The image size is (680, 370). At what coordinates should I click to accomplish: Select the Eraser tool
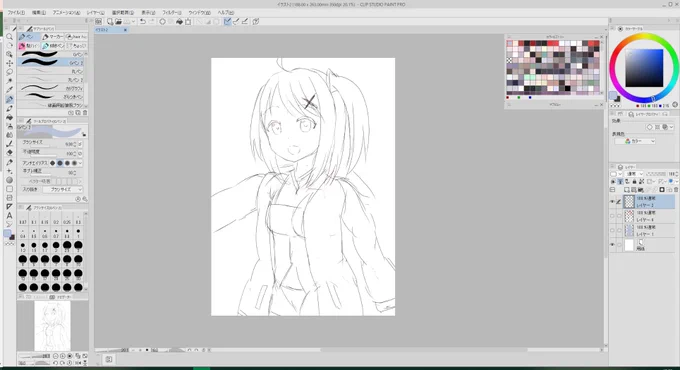(x=9, y=153)
